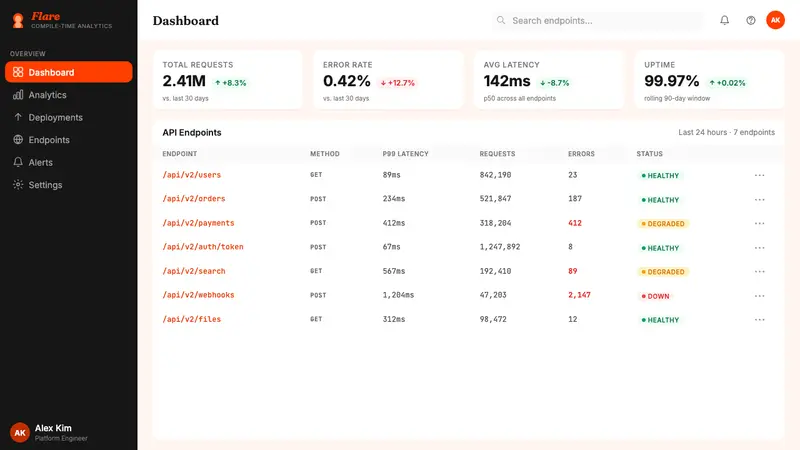Click the Requests column header
This screenshot has width=800, height=450.
click(497, 154)
